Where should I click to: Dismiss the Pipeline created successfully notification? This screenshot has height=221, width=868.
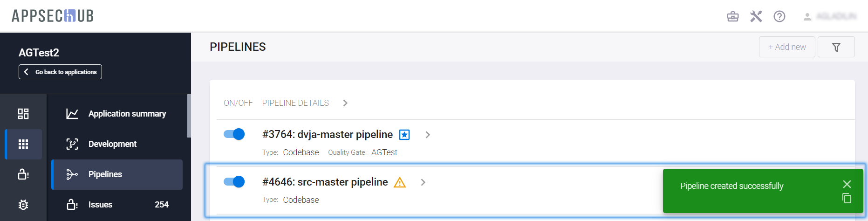847,184
